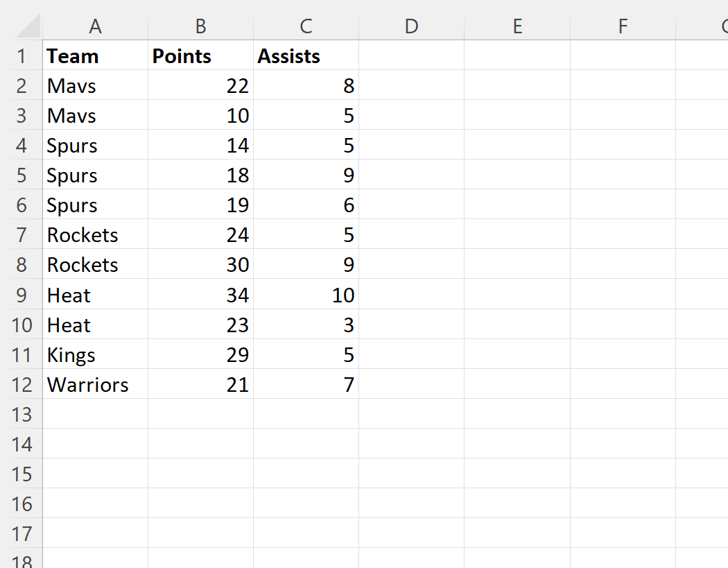This screenshot has width=728, height=568.
Task: Select column F header
Action: 623,26
